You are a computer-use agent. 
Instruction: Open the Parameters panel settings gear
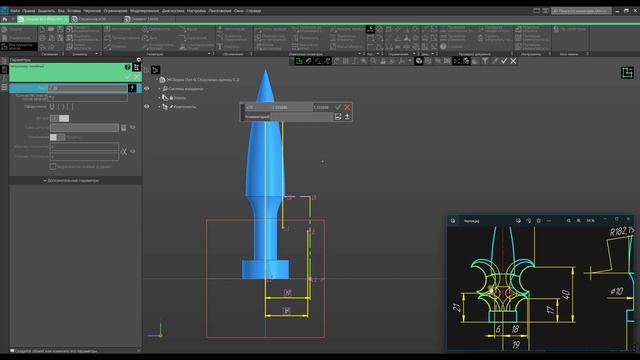[139, 60]
